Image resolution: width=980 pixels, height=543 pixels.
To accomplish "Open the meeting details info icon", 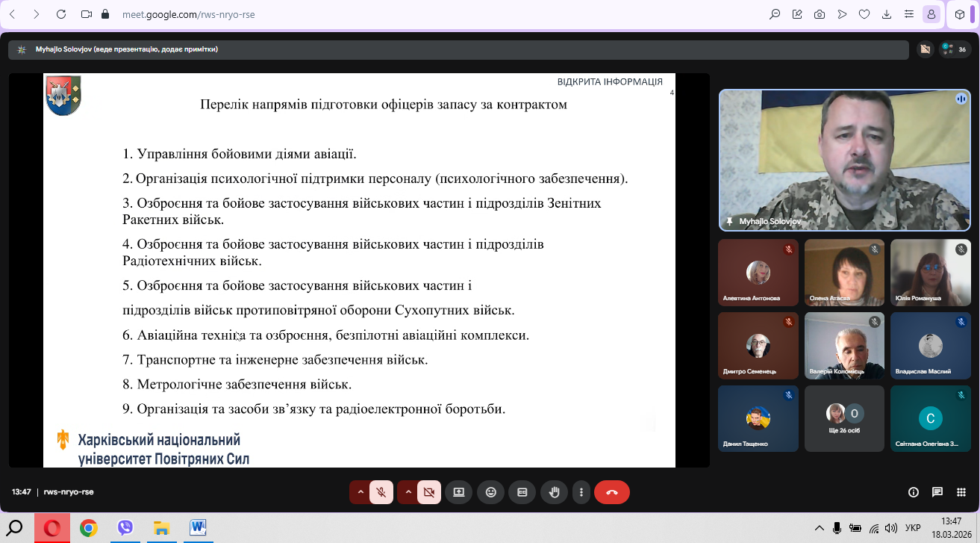I will tap(913, 492).
